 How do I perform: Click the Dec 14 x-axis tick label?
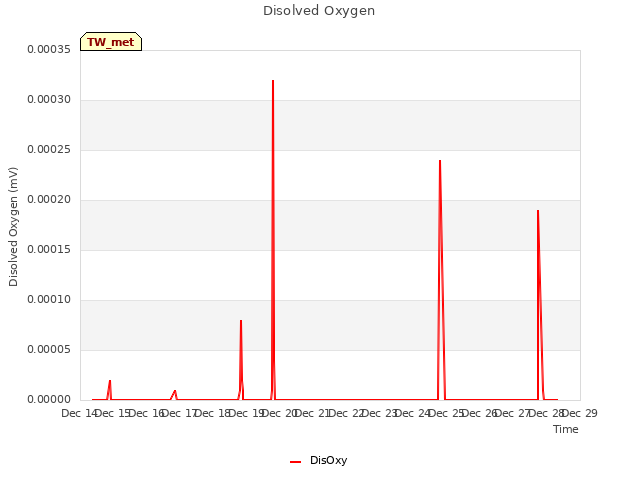(79, 413)
